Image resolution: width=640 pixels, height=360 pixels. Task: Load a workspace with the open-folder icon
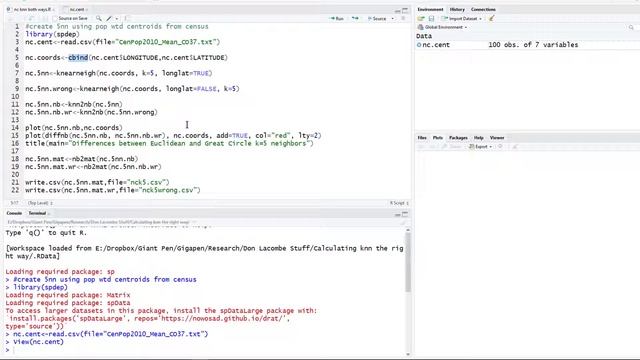point(421,18)
